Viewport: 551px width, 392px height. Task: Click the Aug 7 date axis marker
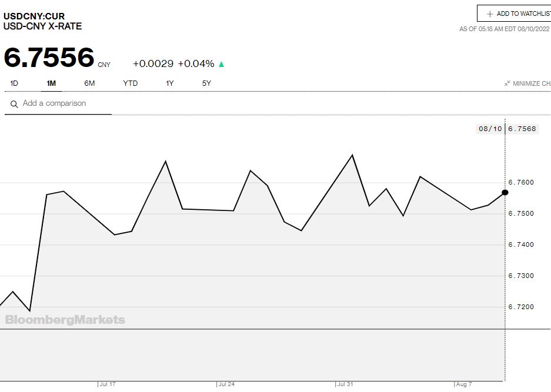(x=463, y=384)
